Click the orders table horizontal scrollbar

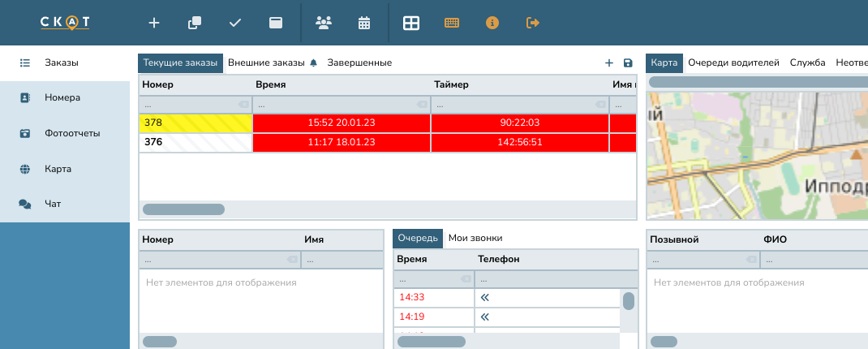(x=184, y=209)
